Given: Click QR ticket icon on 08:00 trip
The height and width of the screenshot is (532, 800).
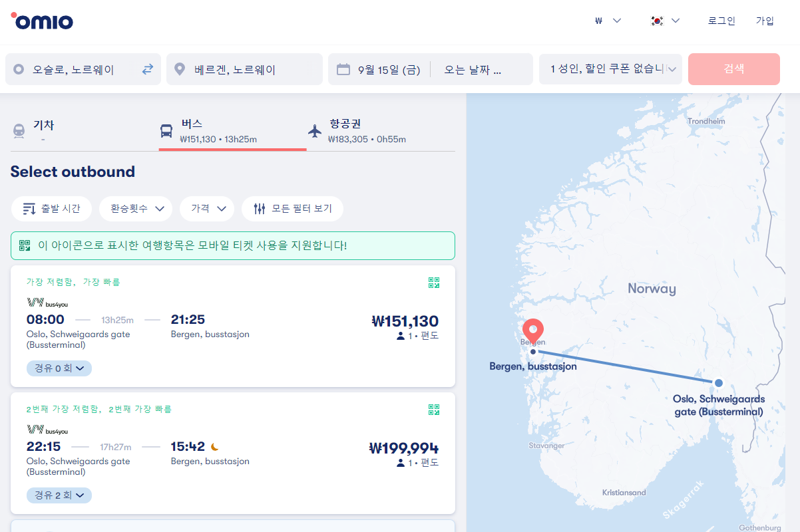Looking at the screenshot, I should [434, 283].
